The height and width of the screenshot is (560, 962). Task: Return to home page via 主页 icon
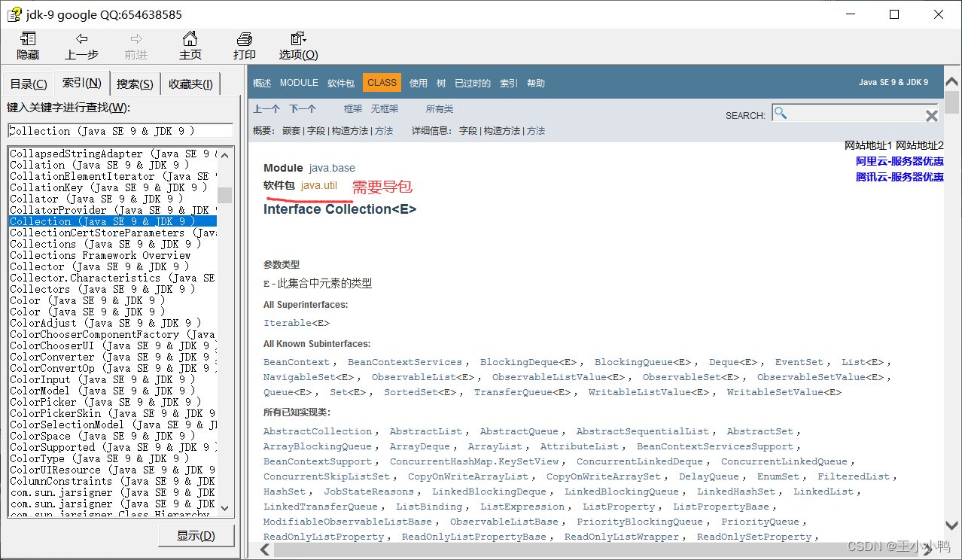click(190, 46)
